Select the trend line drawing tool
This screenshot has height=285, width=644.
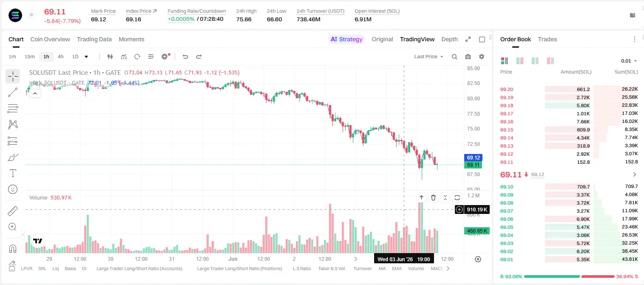coord(13,92)
